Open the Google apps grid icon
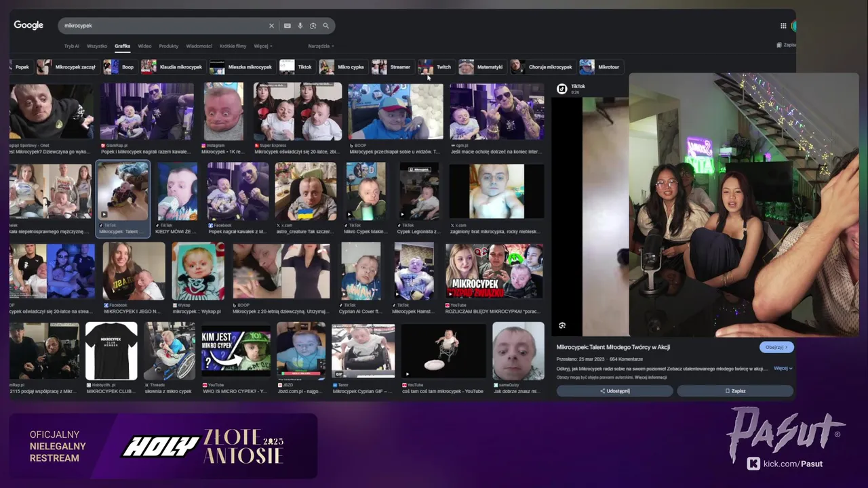This screenshot has width=868, height=488. (x=783, y=26)
